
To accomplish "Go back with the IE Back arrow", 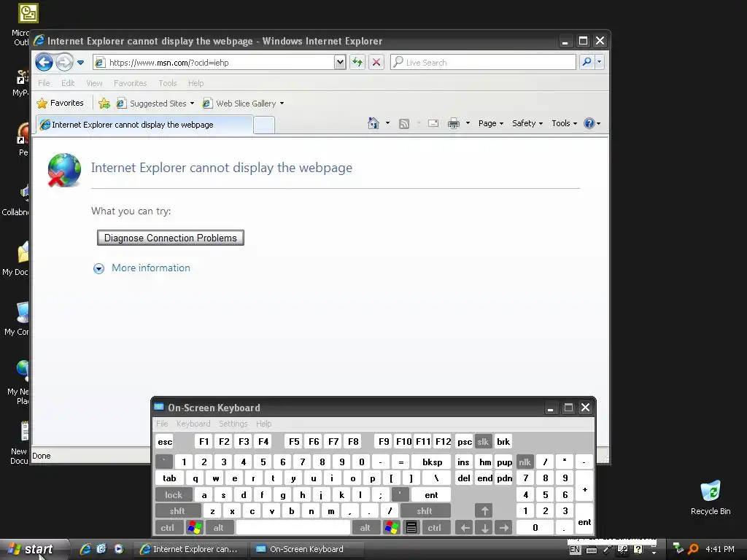I will [44, 62].
